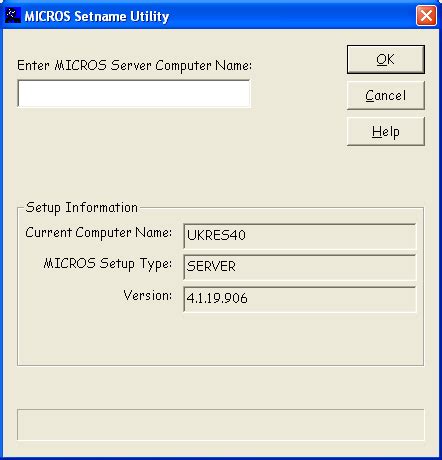The height and width of the screenshot is (460, 442).
Task: Select the MICROS Setup Type value SERVER
Action: (299, 267)
